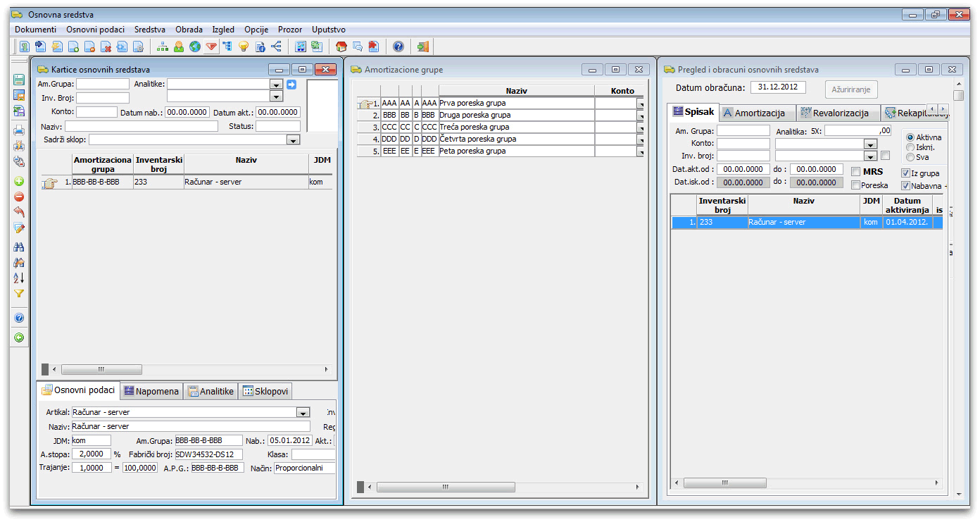Click the light bulb toolbar icon
This screenshot has height=522, width=980.
click(x=244, y=46)
